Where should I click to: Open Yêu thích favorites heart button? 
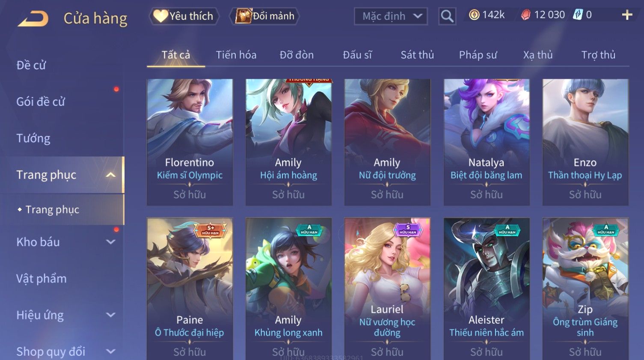tap(184, 16)
